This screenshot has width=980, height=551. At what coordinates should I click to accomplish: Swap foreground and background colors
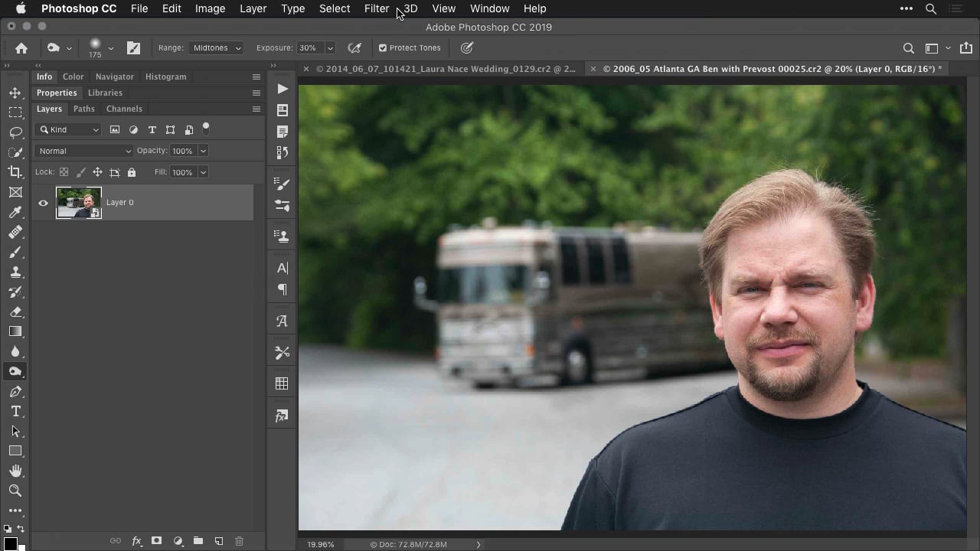click(21, 529)
